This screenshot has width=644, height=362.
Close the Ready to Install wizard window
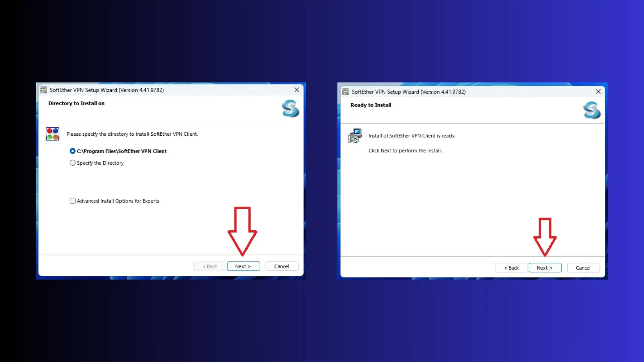point(598,92)
